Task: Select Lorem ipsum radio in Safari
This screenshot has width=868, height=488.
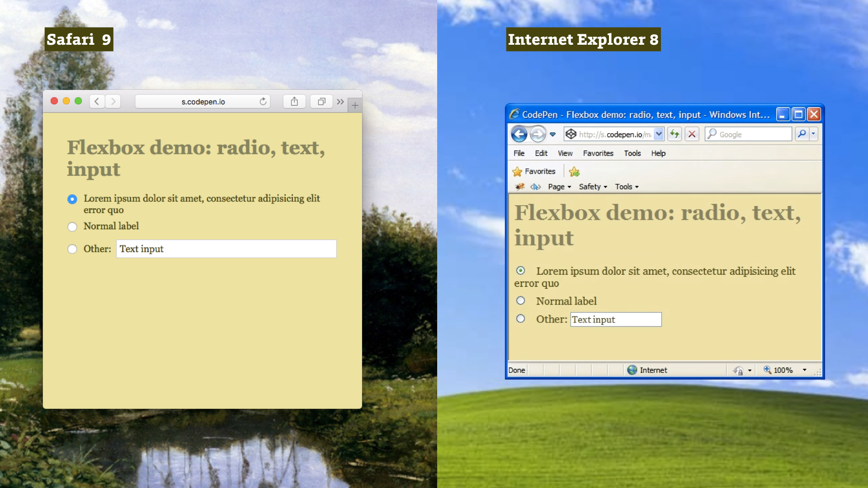Action: pos(72,199)
